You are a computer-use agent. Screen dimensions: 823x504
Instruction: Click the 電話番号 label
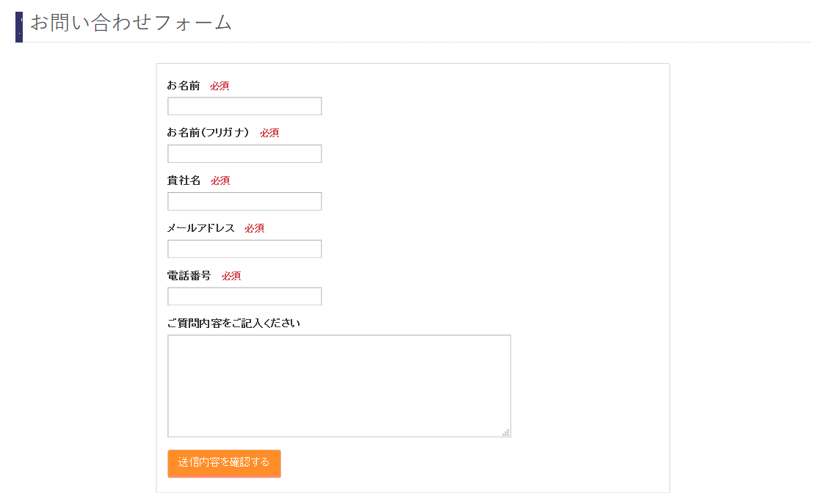click(x=189, y=276)
